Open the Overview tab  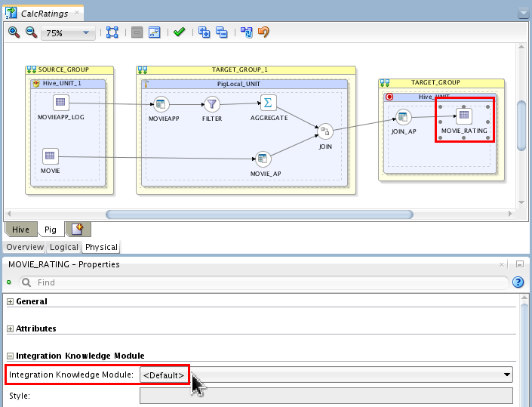(25, 247)
